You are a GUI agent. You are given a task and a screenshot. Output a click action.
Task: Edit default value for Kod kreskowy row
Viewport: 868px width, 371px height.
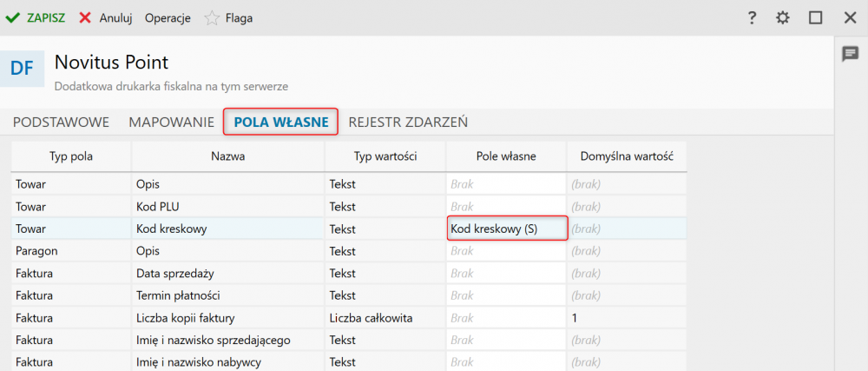pyautogui.click(x=627, y=229)
